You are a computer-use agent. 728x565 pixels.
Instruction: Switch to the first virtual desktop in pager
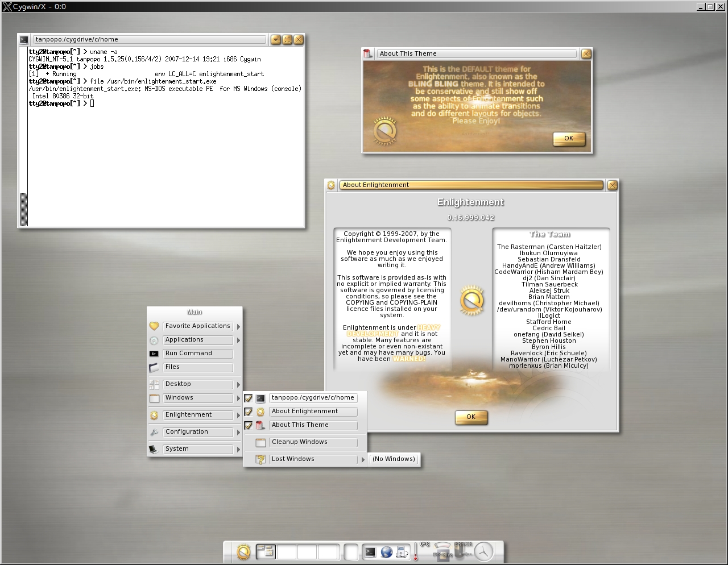266,551
